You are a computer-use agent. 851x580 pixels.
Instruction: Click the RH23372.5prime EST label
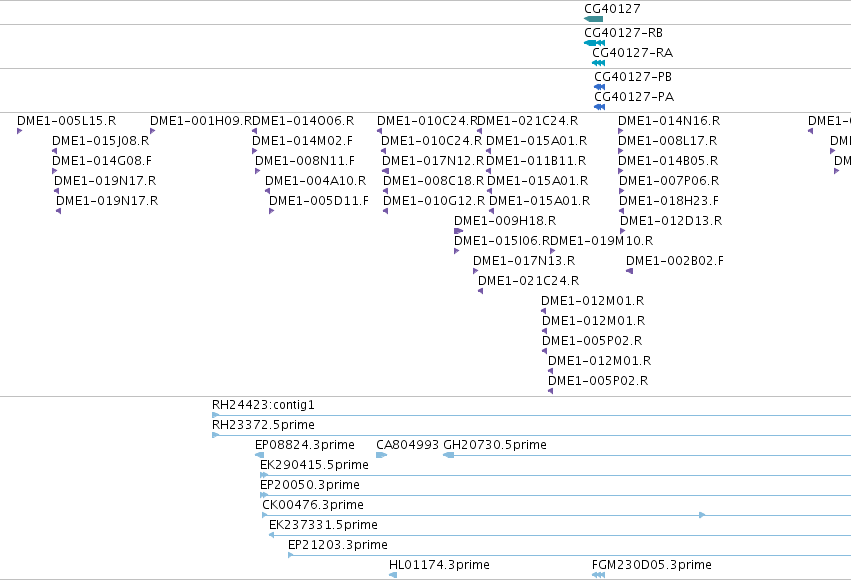tap(263, 425)
